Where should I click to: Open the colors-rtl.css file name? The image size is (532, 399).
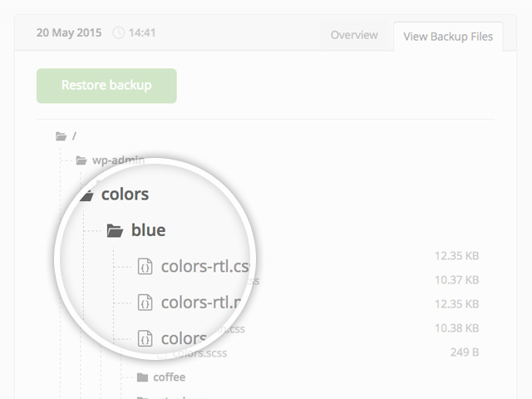click(x=204, y=267)
